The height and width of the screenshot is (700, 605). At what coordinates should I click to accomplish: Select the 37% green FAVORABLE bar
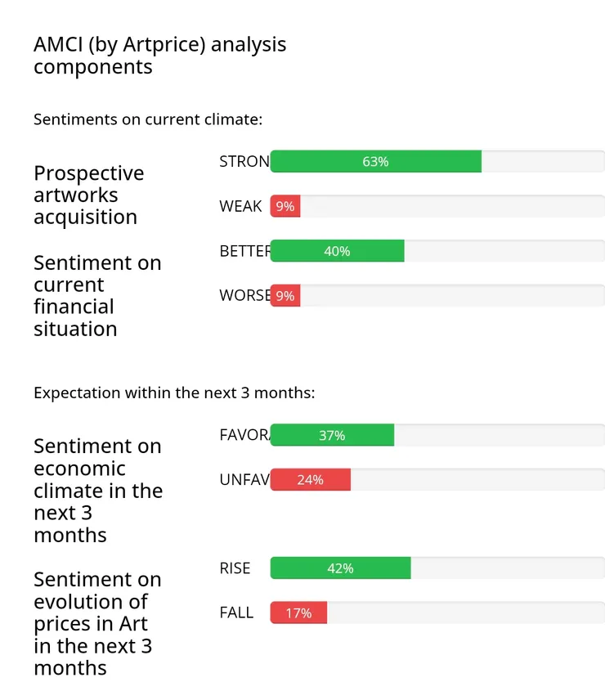click(x=332, y=436)
